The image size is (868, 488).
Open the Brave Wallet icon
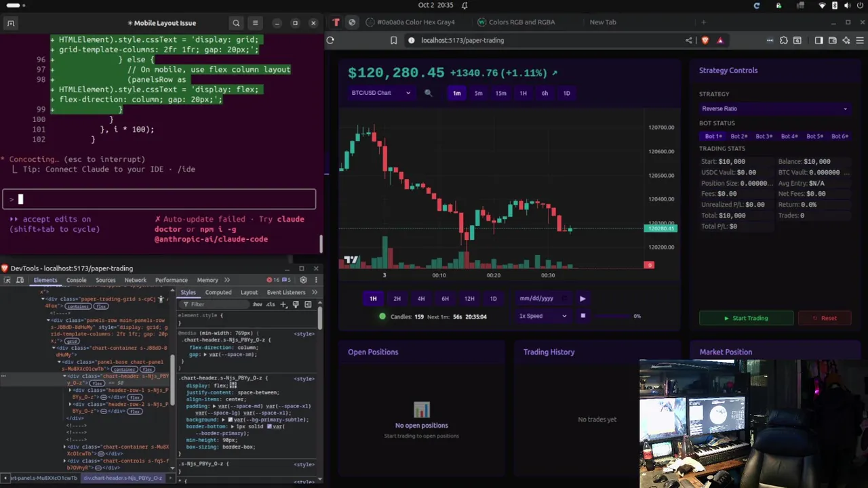tap(833, 40)
